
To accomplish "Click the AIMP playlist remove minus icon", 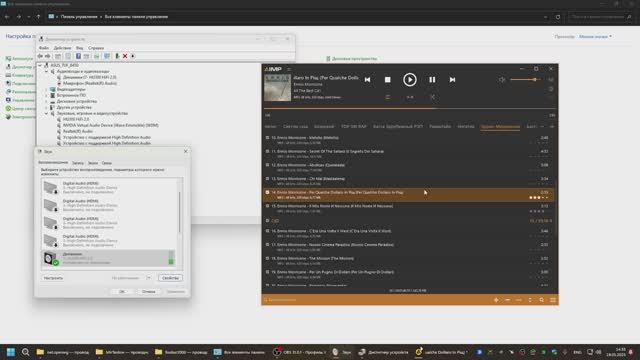I will click(507, 300).
